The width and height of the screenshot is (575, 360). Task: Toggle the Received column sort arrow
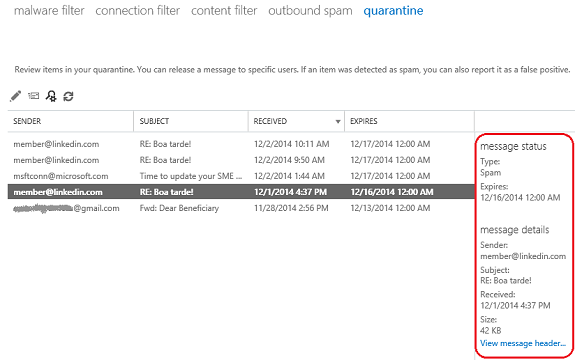coord(338,122)
